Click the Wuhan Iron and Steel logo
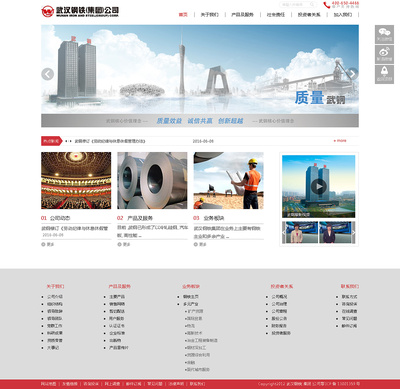 (x=80, y=11)
